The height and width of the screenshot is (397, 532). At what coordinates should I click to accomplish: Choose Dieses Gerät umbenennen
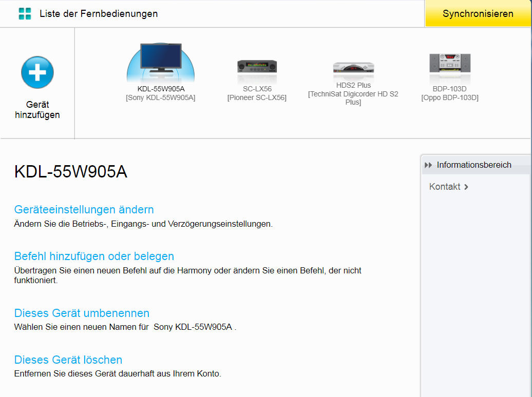tap(82, 313)
